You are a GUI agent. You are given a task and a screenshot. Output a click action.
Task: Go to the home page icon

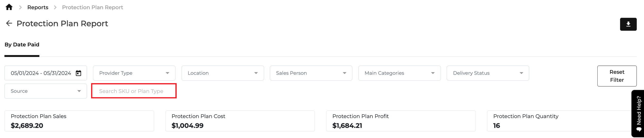tap(9, 7)
